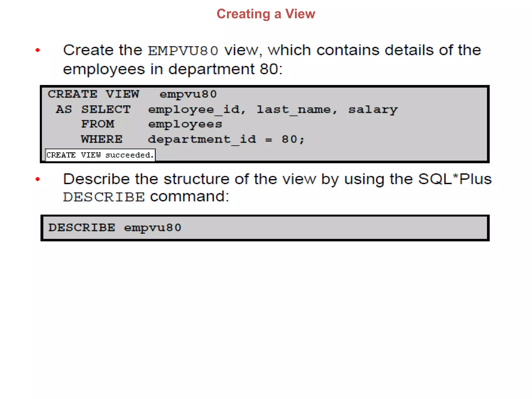Screen dimensions: 532x399
Task: Click the second red bullet point
Action: coord(38,179)
